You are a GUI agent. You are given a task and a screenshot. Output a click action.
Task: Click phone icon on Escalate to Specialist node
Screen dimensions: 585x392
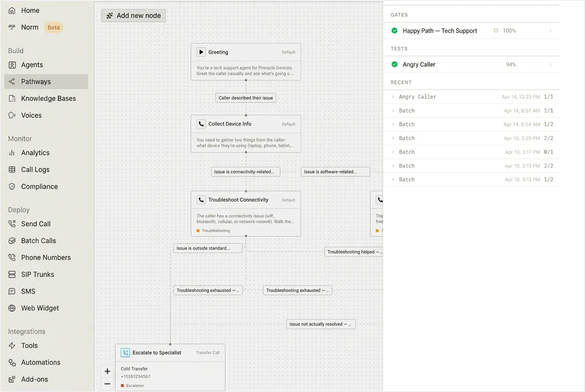click(x=125, y=353)
